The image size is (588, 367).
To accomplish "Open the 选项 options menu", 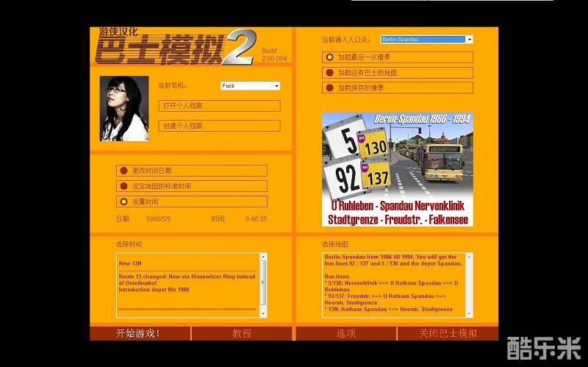I will [346, 334].
